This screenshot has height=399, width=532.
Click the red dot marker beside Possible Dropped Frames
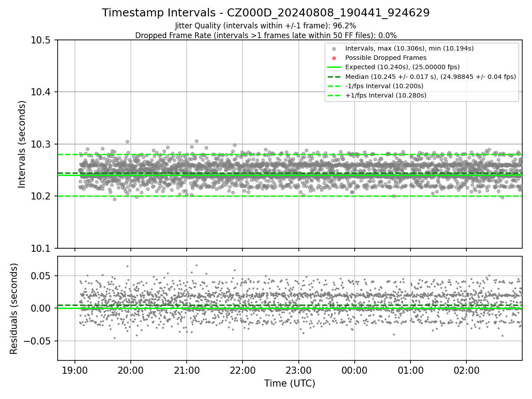(334, 58)
